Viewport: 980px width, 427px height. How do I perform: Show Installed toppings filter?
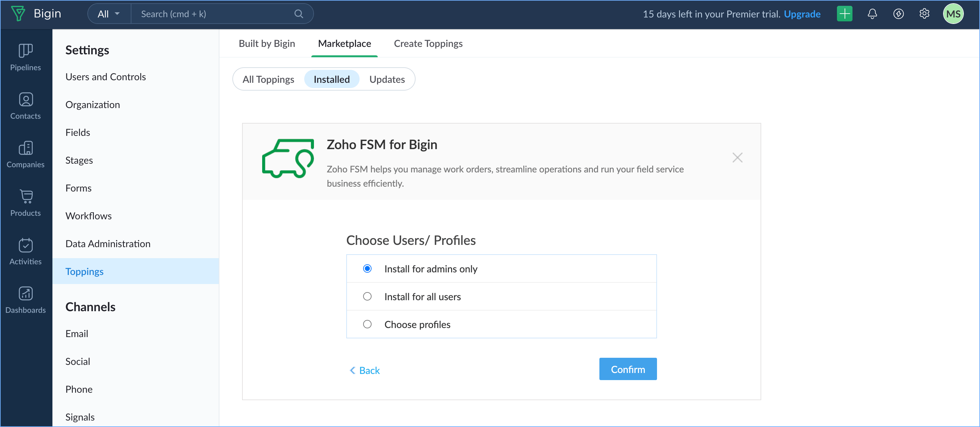click(x=331, y=79)
